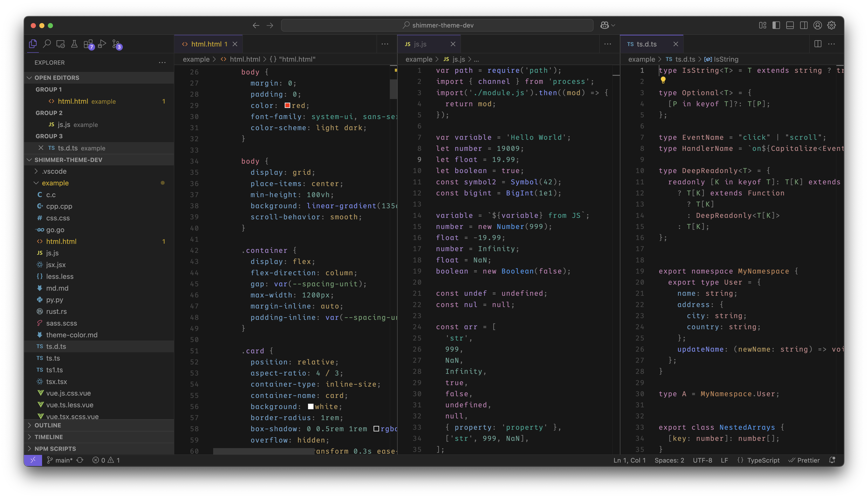Open Source Control view with badge 3
This screenshot has width=868, height=498.
click(x=116, y=44)
